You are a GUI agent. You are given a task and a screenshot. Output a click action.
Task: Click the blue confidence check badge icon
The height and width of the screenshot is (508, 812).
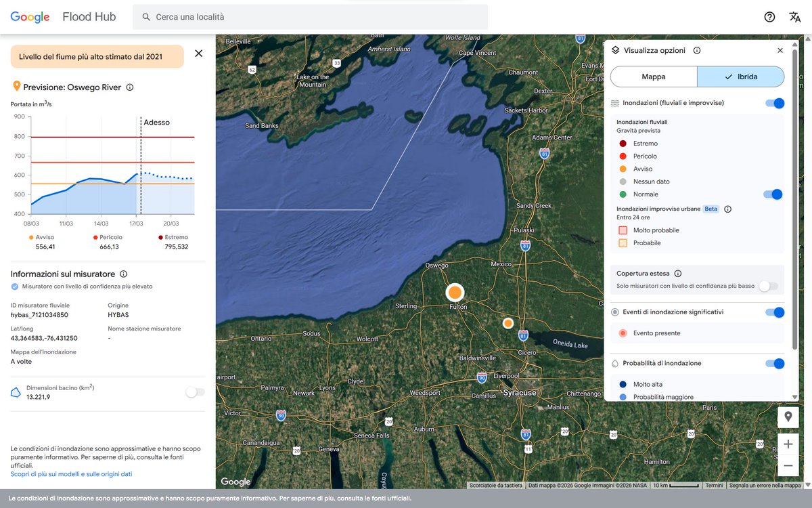pos(15,287)
